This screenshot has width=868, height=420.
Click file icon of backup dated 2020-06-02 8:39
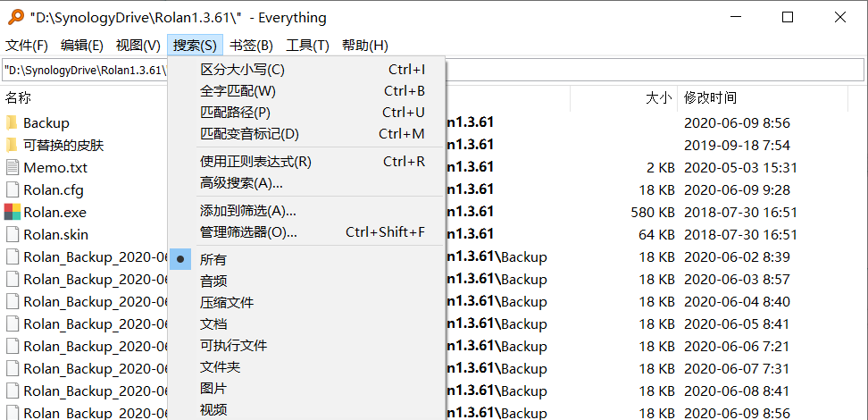(13, 256)
